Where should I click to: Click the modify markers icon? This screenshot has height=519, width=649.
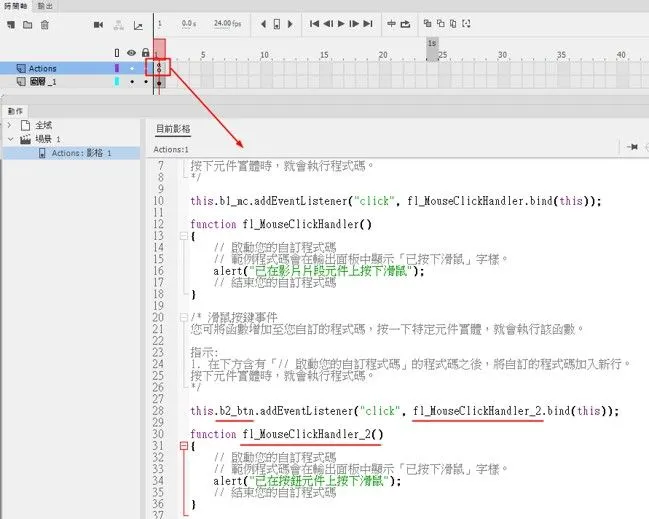(466, 24)
